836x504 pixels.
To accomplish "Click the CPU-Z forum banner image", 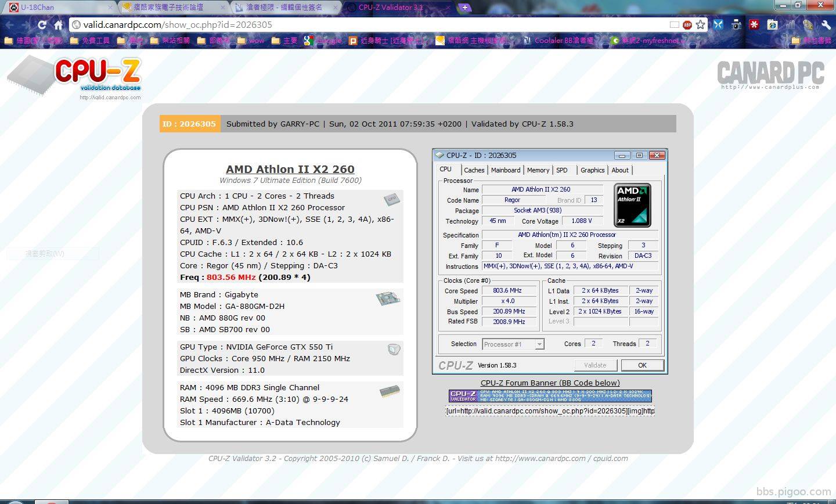I will pyautogui.click(x=550, y=396).
